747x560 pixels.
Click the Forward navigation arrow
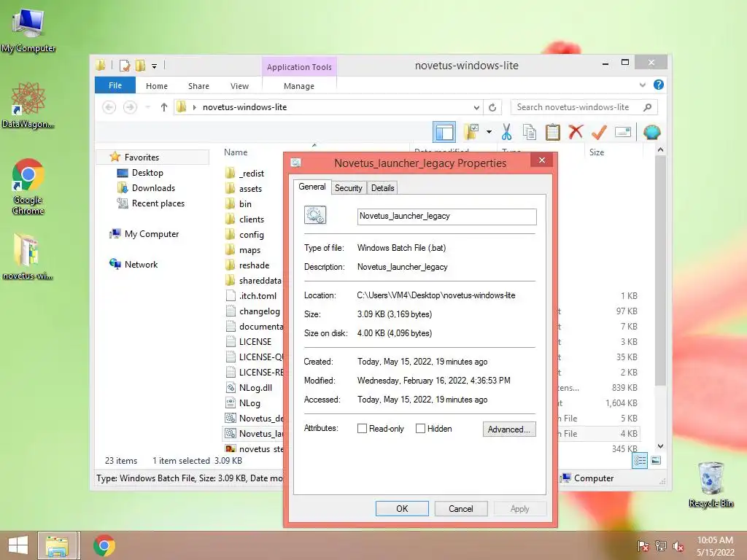pyautogui.click(x=130, y=107)
